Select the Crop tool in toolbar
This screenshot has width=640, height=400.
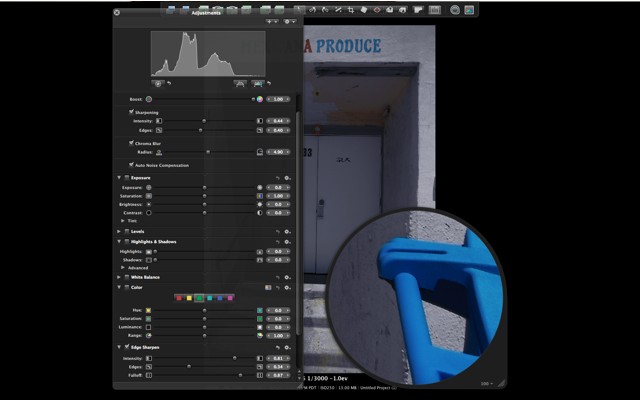pyautogui.click(x=351, y=10)
